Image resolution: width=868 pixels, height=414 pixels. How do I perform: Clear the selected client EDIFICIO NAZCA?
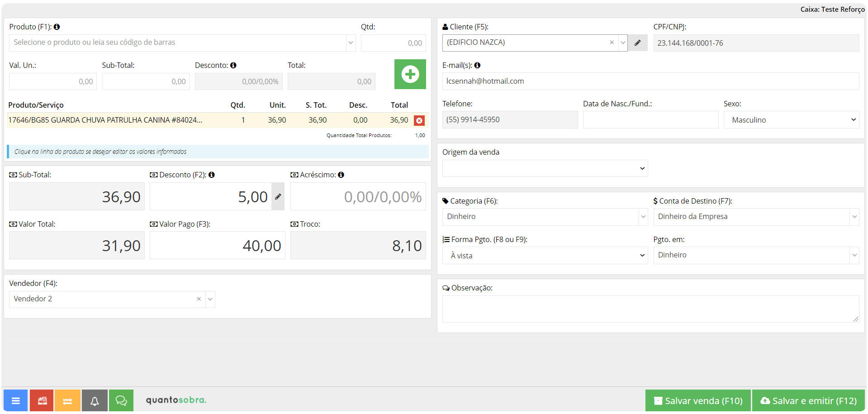(x=612, y=43)
